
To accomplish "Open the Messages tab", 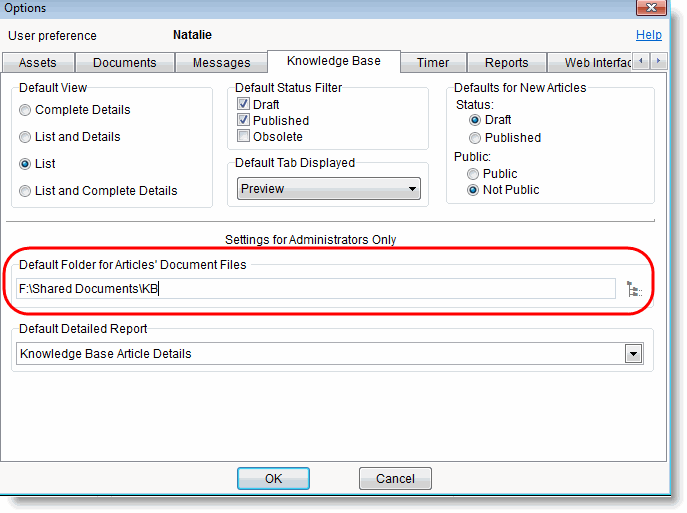I will point(221,63).
